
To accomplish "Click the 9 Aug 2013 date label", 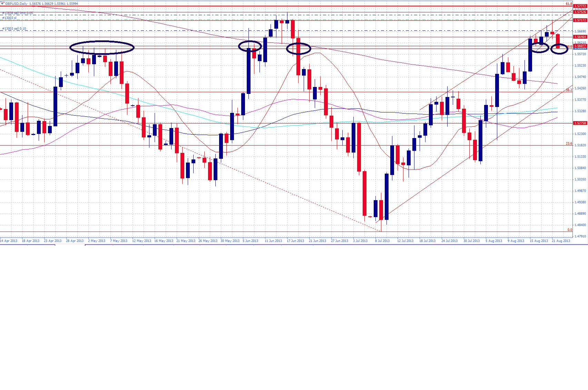I will point(516,241).
